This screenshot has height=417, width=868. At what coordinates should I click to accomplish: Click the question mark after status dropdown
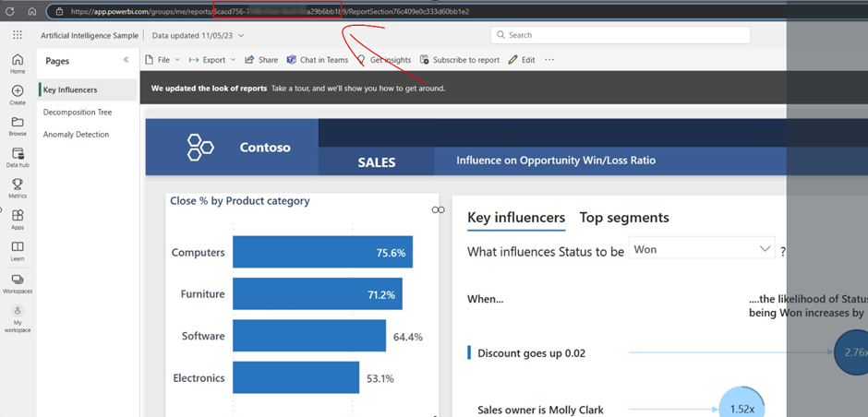coord(783,252)
